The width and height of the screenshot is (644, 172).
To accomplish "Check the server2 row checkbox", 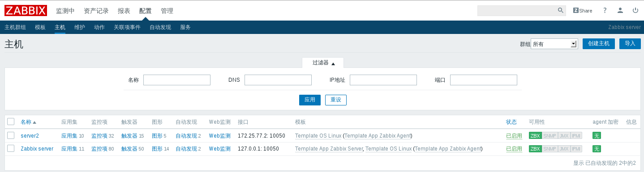I will (11, 135).
